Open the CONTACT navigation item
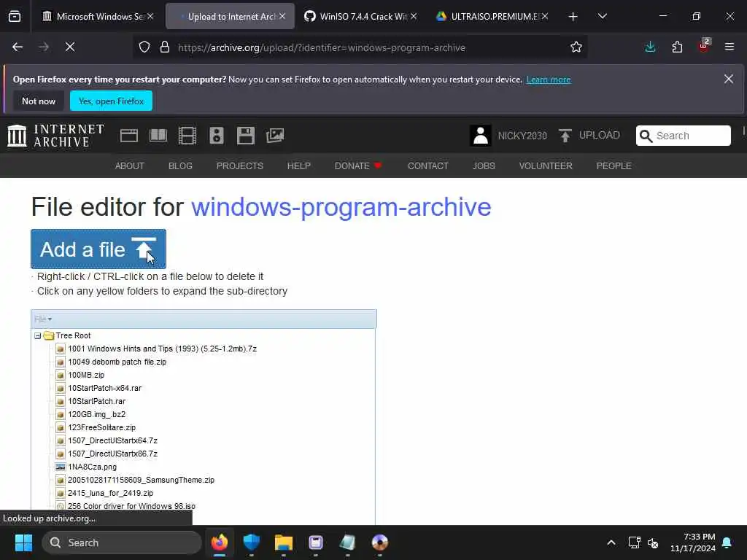The width and height of the screenshot is (747, 560). point(427,166)
